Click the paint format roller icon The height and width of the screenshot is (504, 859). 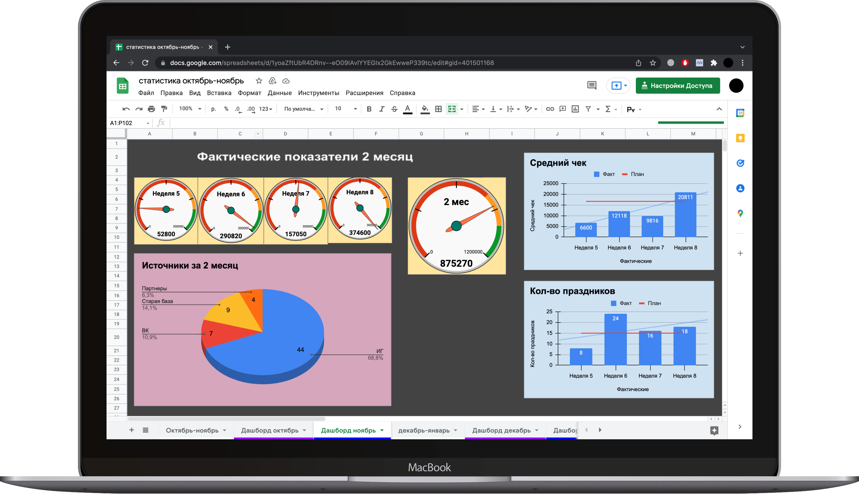coord(164,109)
